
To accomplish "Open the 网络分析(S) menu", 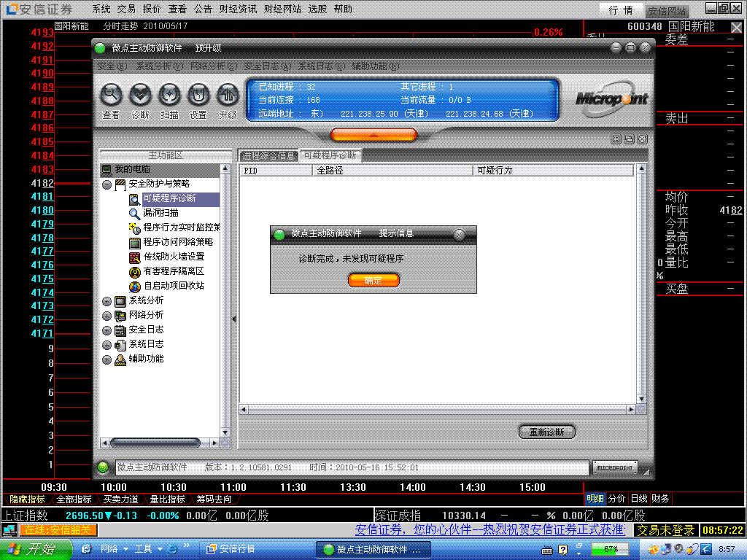I will 214,66.
